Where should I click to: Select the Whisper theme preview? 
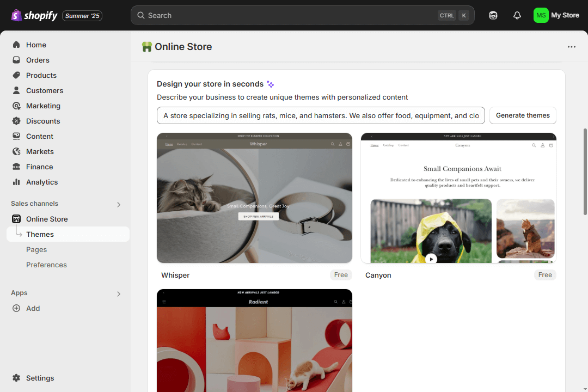tap(254, 198)
